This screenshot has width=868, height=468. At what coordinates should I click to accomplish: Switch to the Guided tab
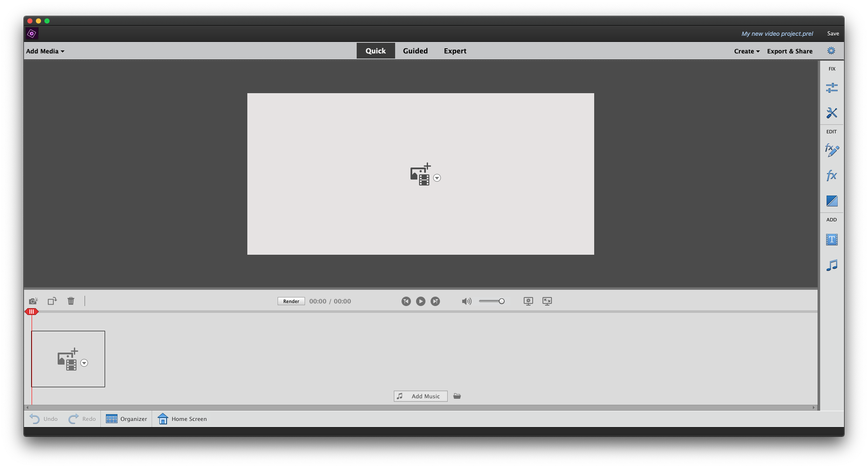point(415,50)
